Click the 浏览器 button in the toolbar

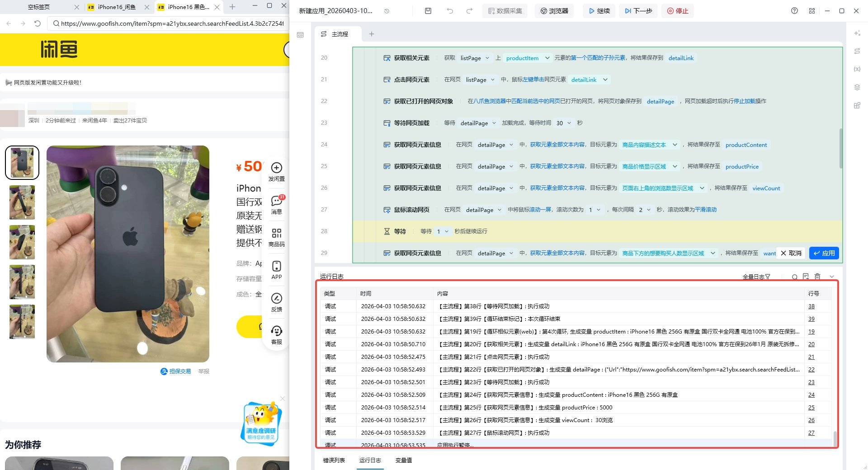click(554, 11)
